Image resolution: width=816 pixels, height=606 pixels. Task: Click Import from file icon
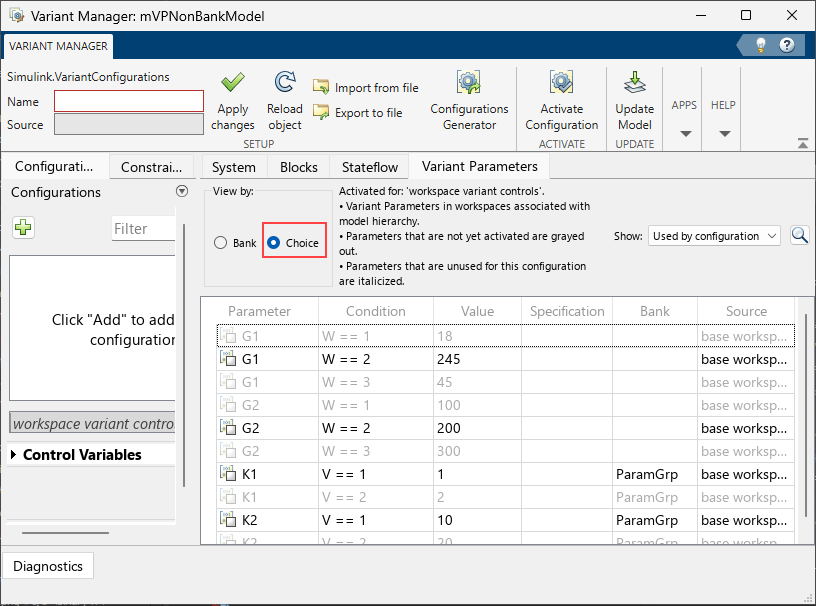pos(321,87)
